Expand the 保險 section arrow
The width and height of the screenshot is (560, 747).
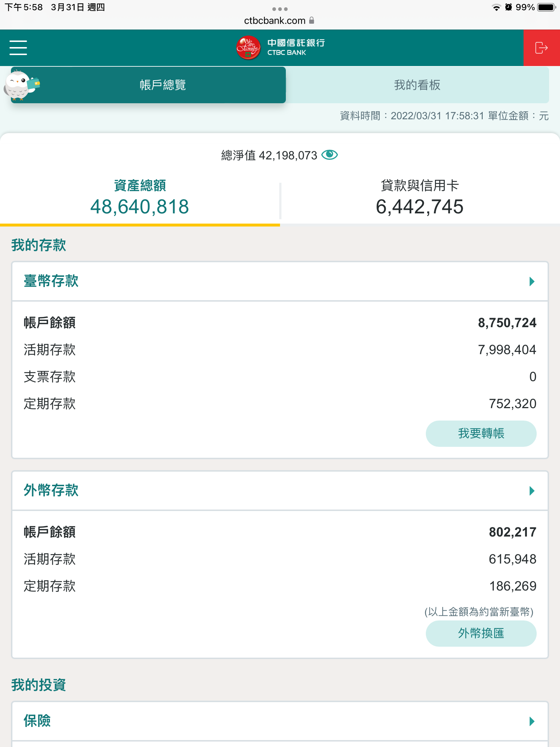pyautogui.click(x=532, y=721)
